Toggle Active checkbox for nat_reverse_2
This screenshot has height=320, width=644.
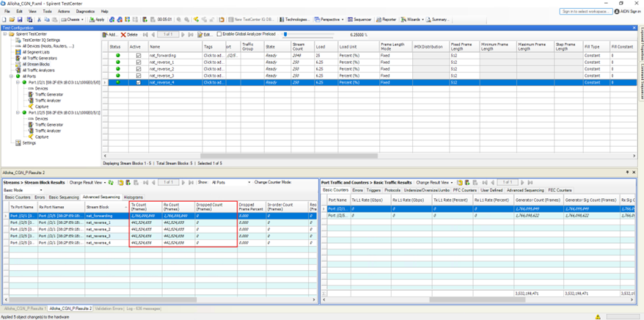pos(138,69)
